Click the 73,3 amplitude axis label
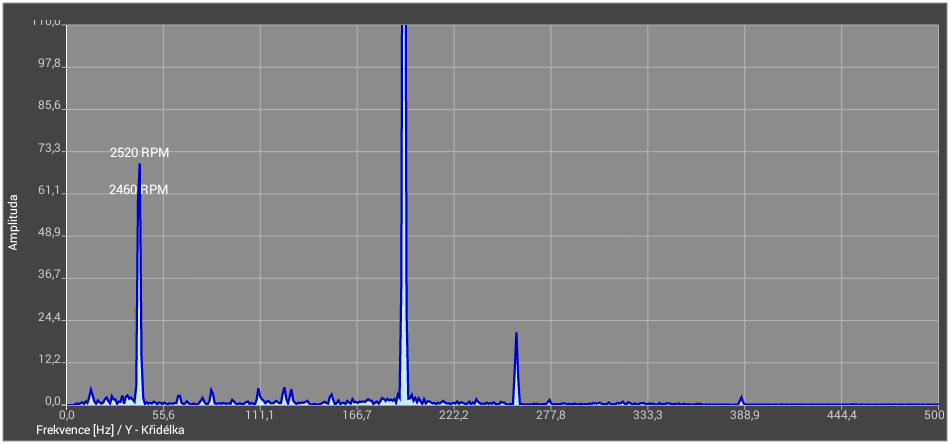Image resolution: width=950 pixels, height=444 pixels. click(48, 149)
